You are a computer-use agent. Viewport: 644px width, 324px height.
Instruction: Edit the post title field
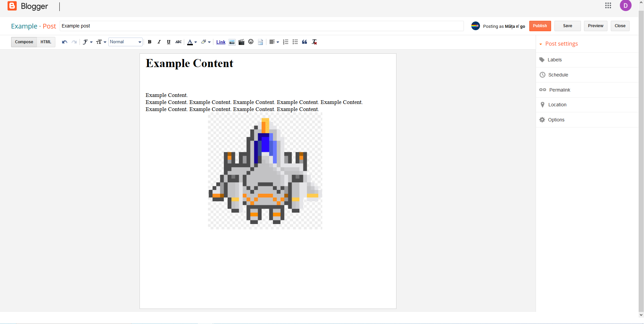tap(262, 26)
